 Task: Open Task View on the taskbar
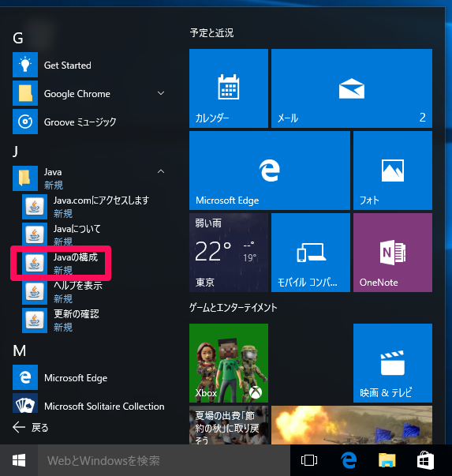pyautogui.click(x=309, y=460)
